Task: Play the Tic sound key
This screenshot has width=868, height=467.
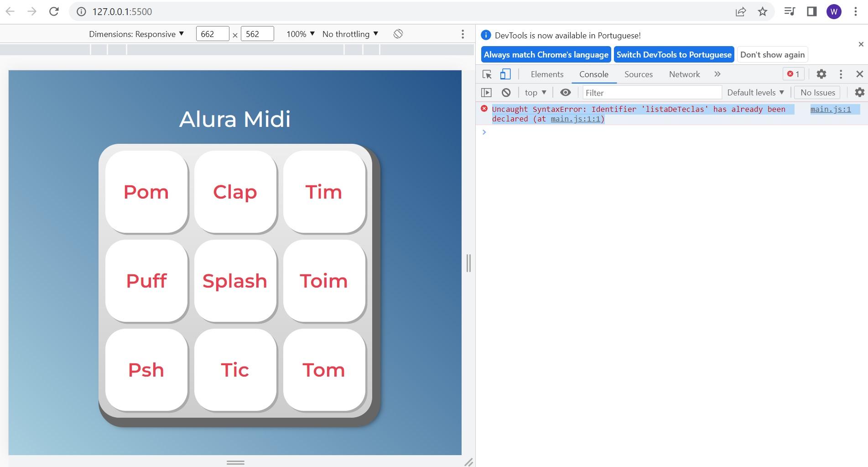Action: click(235, 370)
